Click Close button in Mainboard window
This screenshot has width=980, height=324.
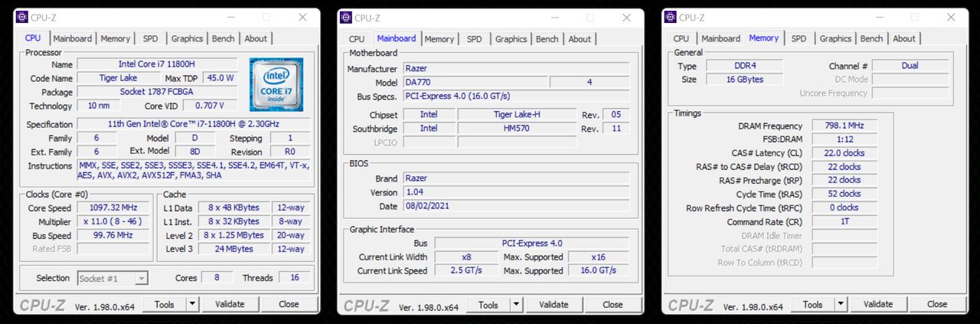pos(612,304)
